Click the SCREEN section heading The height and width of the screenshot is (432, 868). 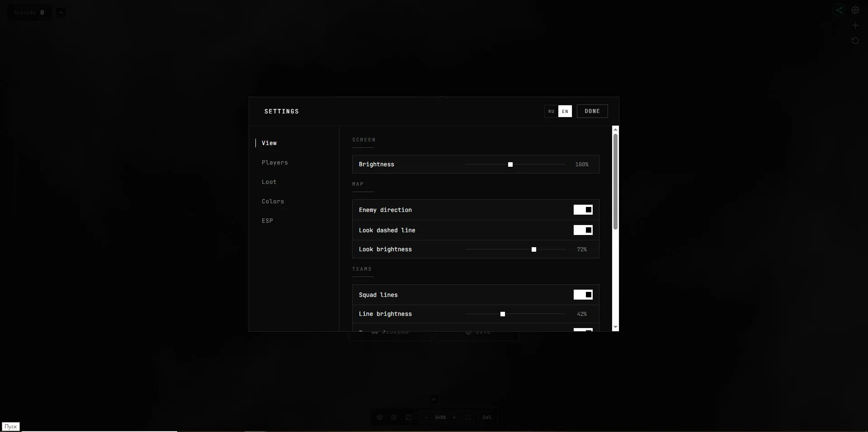[364, 140]
